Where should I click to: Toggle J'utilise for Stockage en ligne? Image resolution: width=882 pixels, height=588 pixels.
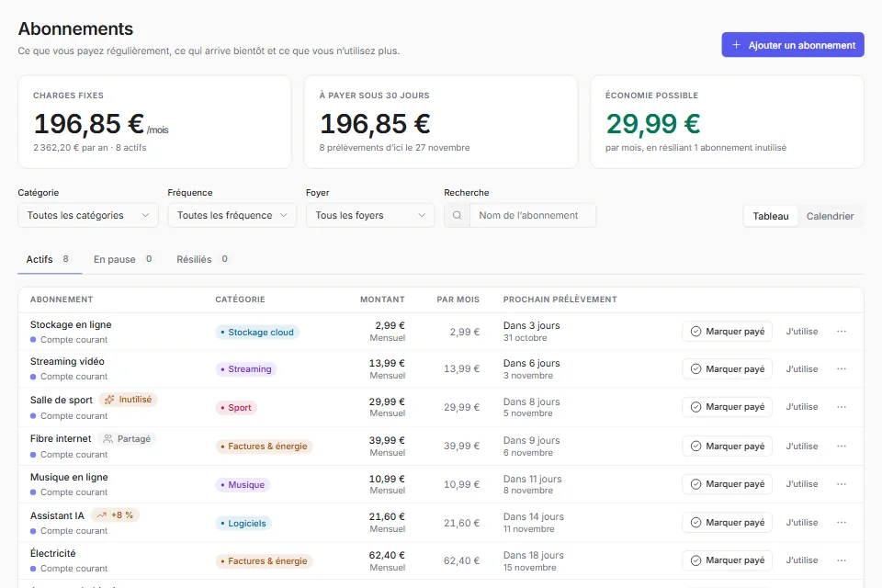[801, 332]
